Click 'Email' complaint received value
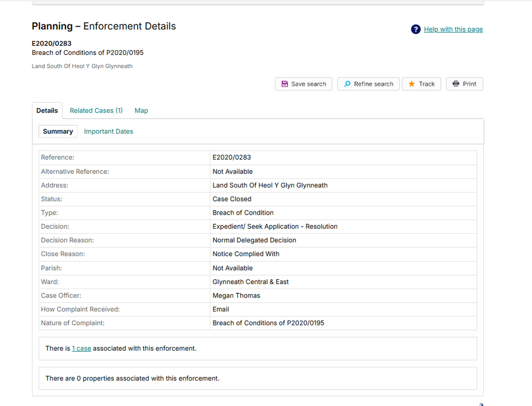Viewport: 532px width, 406px height. [221, 309]
